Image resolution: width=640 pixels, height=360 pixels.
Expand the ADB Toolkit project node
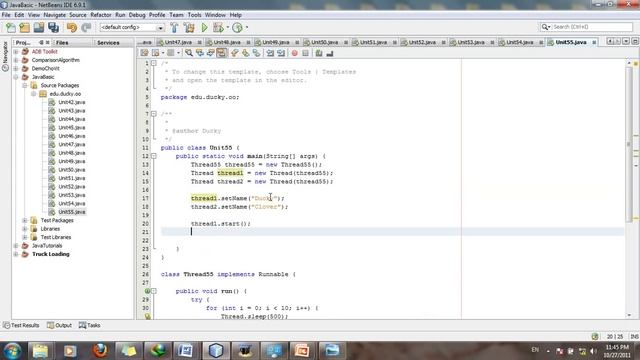pos(16,52)
